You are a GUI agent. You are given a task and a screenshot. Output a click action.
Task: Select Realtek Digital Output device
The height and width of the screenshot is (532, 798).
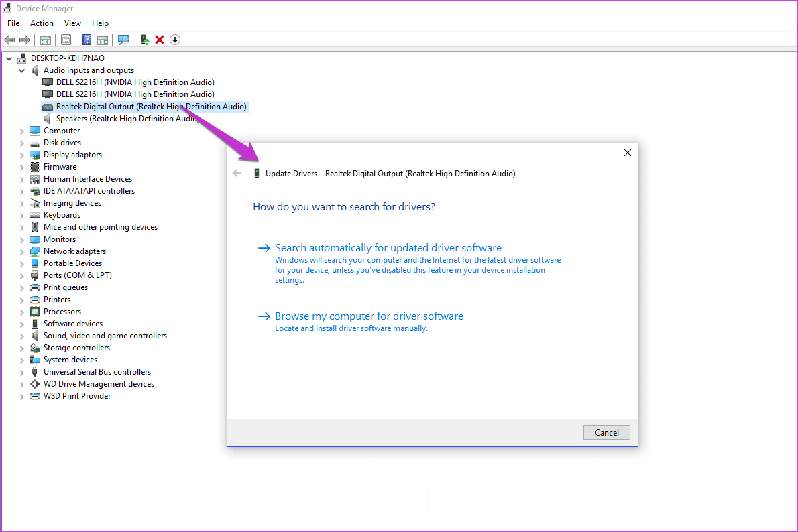click(x=151, y=107)
